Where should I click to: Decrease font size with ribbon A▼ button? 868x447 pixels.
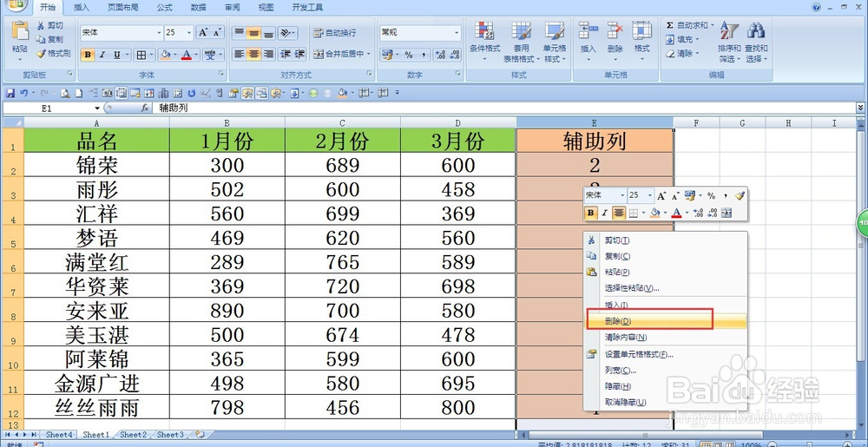[218, 33]
